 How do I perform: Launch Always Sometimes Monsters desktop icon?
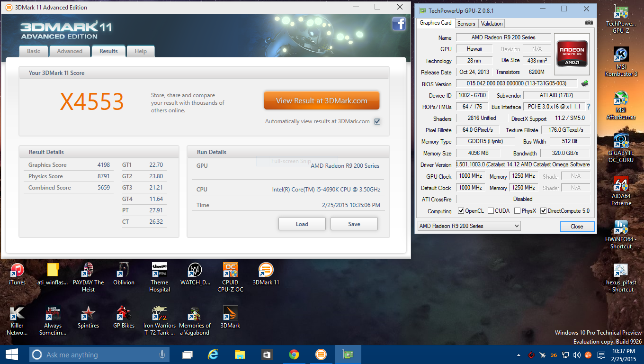[x=53, y=320]
